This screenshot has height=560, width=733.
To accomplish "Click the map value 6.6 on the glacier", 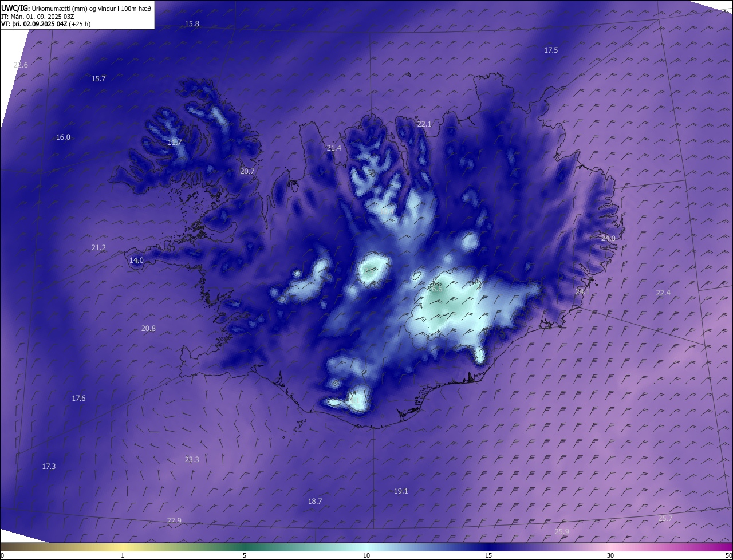I will click(436, 289).
